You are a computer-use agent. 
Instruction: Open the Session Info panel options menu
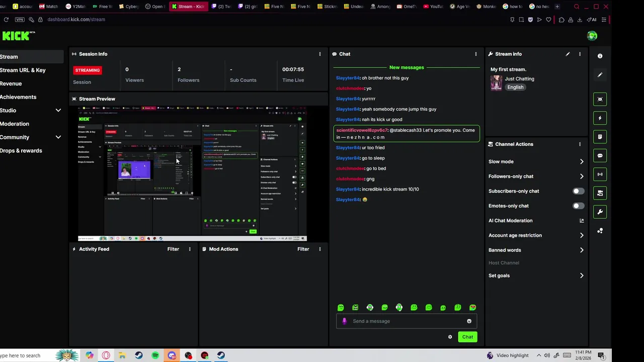point(319,54)
